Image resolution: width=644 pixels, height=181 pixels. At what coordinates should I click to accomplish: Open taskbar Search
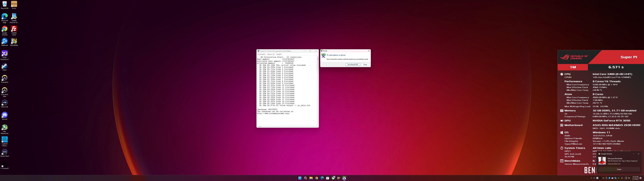306,178
